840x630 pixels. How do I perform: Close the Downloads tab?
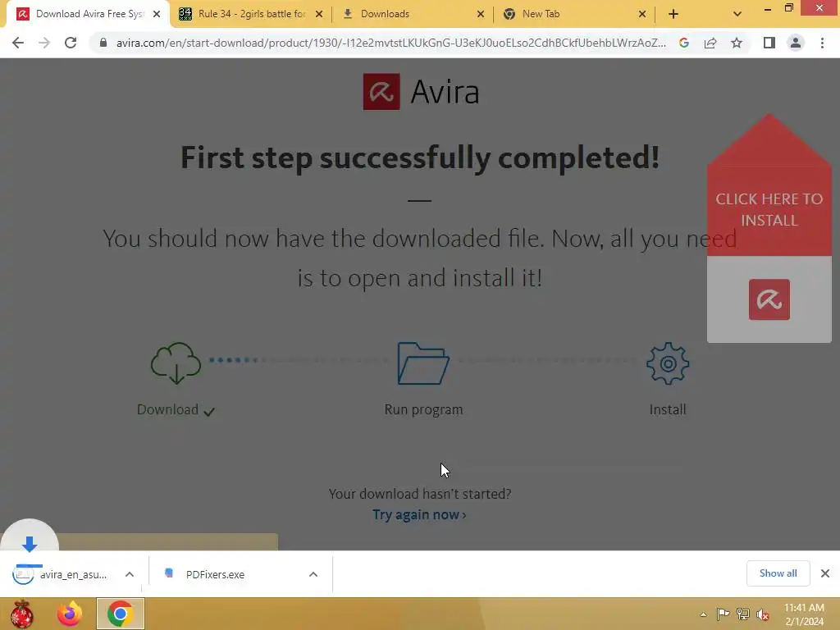point(481,14)
